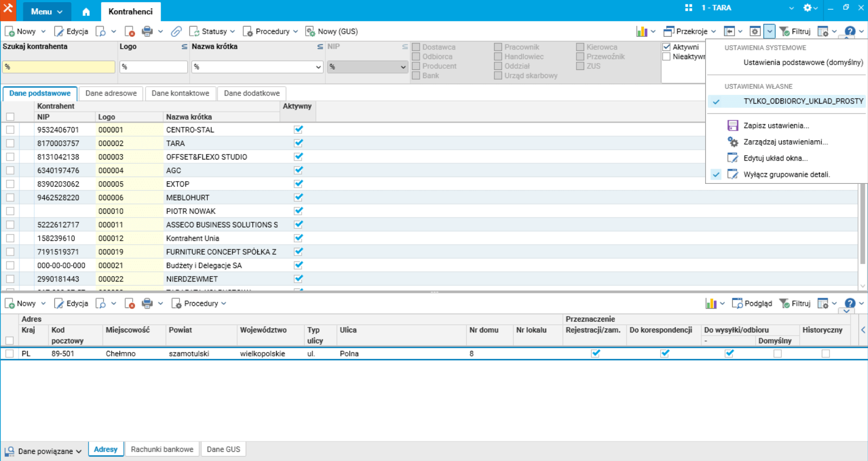Switch to the Dane adresowe tab
Image resolution: width=868 pixels, height=461 pixels.
111,93
